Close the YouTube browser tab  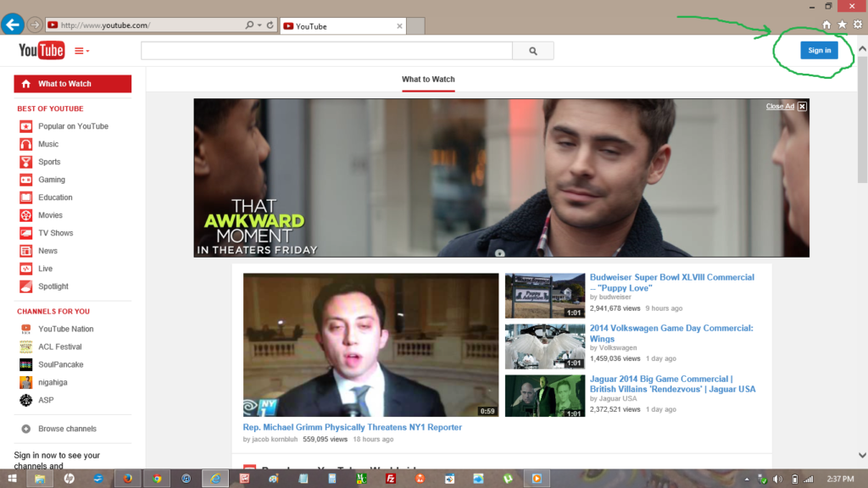point(400,26)
